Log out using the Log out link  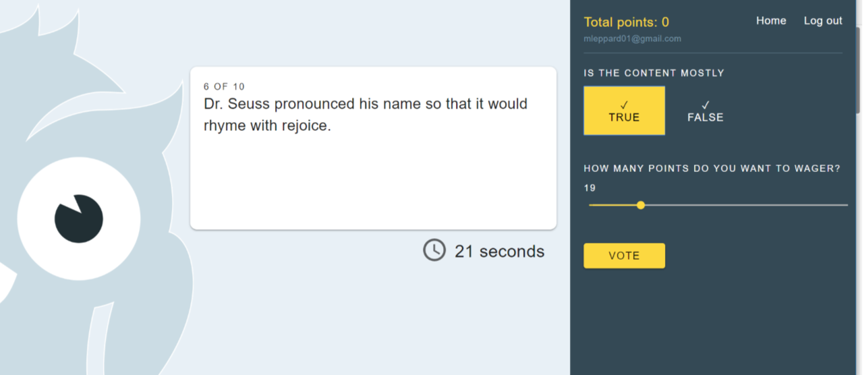coord(823,21)
